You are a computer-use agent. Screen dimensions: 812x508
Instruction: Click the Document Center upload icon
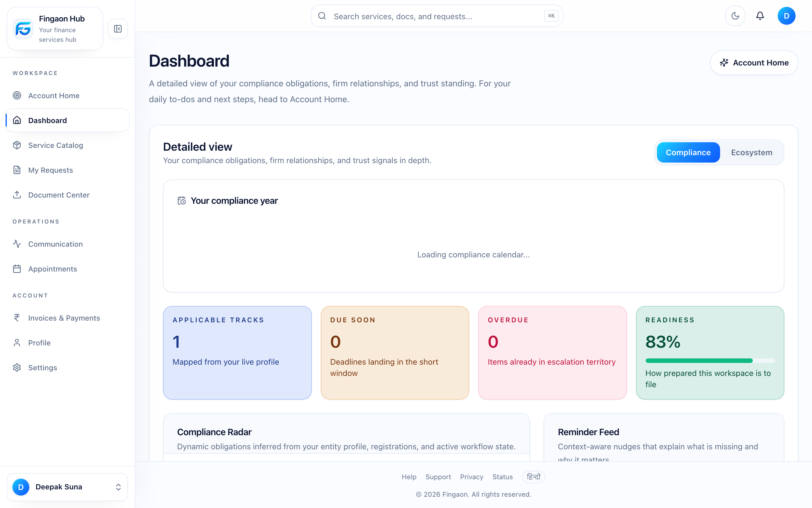[17, 195]
